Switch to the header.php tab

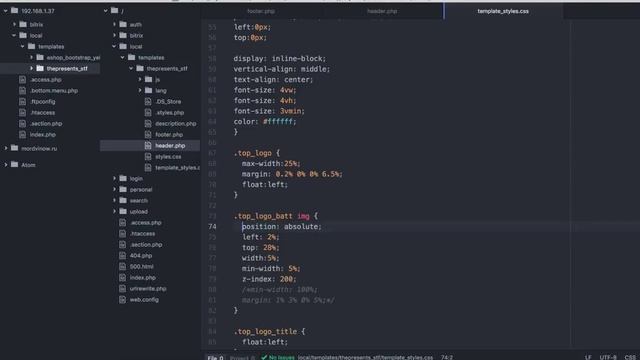pos(382,11)
